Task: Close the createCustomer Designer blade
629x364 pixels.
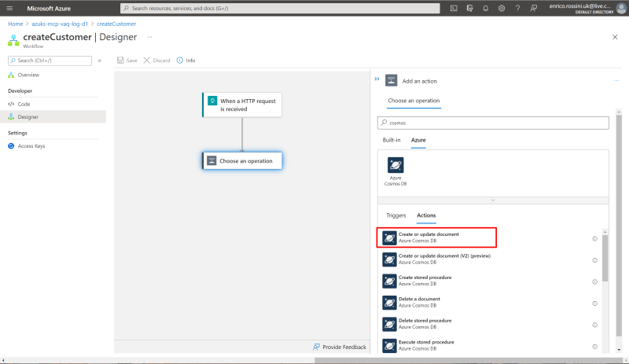Action: 615,37
